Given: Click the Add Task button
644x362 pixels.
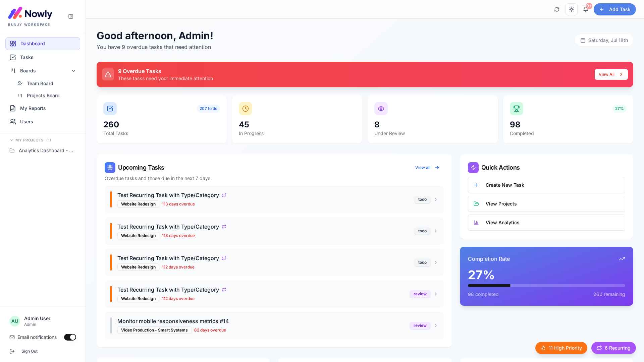Looking at the screenshot, I should pyautogui.click(x=615, y=9).
